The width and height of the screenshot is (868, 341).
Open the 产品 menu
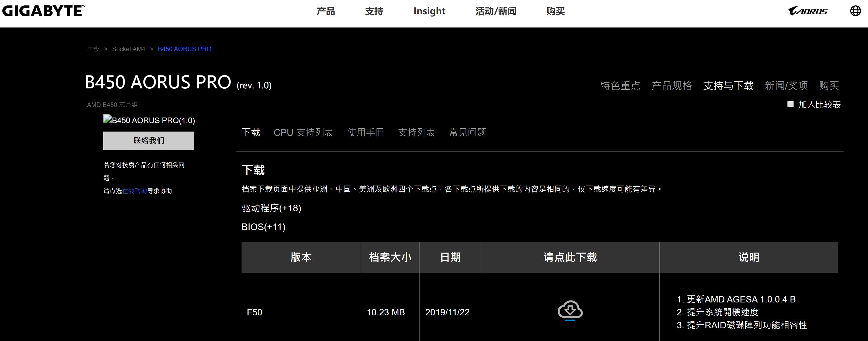pos(326,11)
